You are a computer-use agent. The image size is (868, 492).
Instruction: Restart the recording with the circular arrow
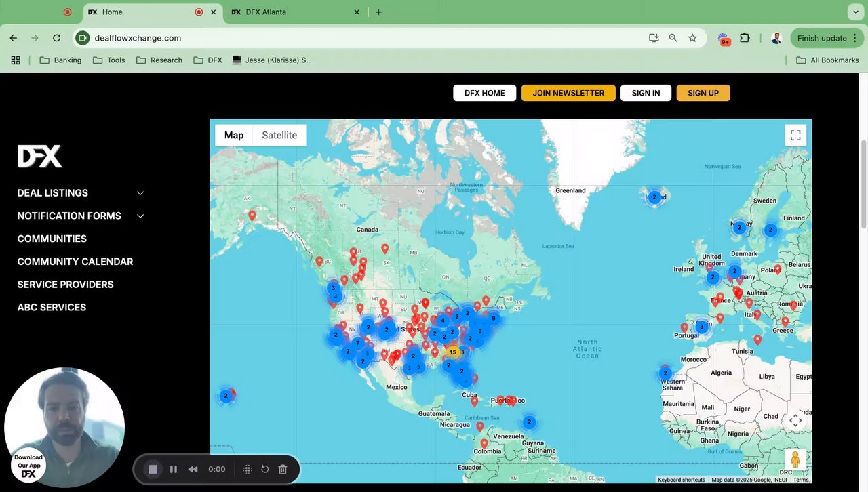265,469
